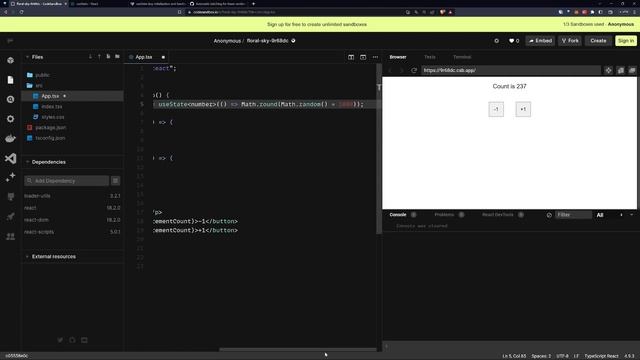Open the Sandbox Info cube icon in sidebar

(x=11, y=60)
